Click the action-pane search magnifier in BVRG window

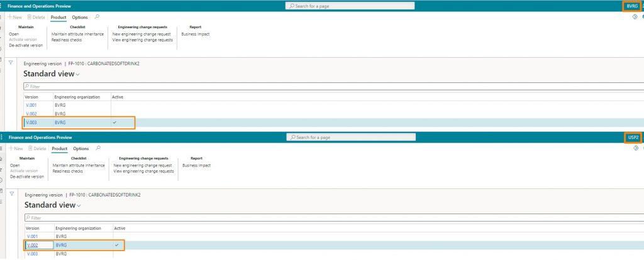coord(97,17)
